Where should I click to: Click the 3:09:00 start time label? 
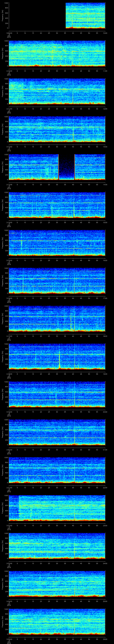pyautogui.click(x=9, y=33)
